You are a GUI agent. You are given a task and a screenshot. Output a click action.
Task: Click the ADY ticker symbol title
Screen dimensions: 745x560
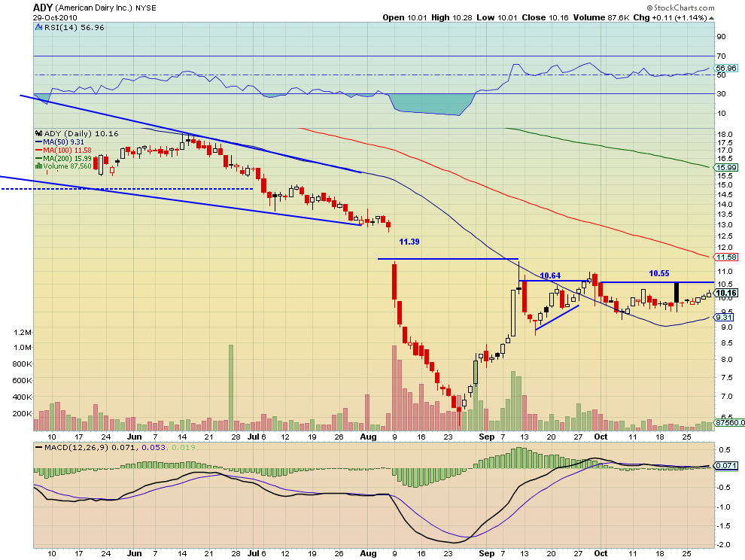(42, 7)
